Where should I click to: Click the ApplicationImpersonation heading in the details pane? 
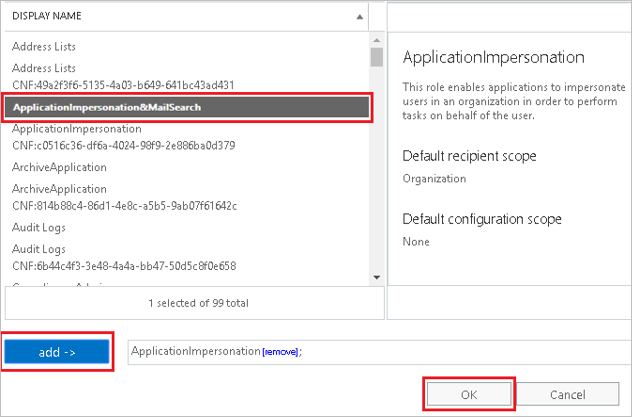coord(493,57)
